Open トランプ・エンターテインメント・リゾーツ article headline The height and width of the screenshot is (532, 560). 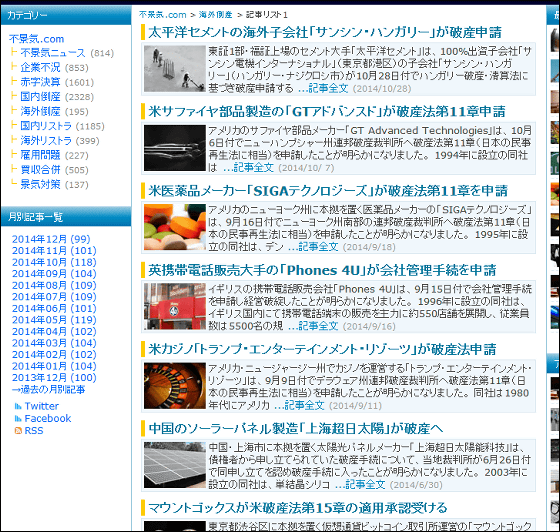pos(322,350)
